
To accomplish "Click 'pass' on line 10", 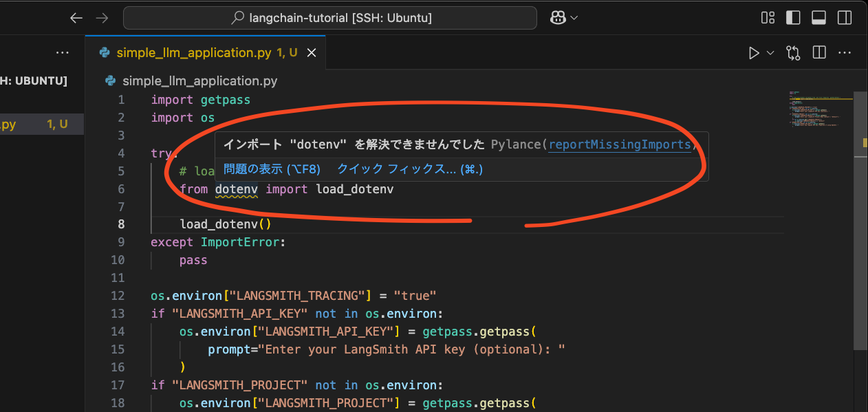I will (193, 260).
